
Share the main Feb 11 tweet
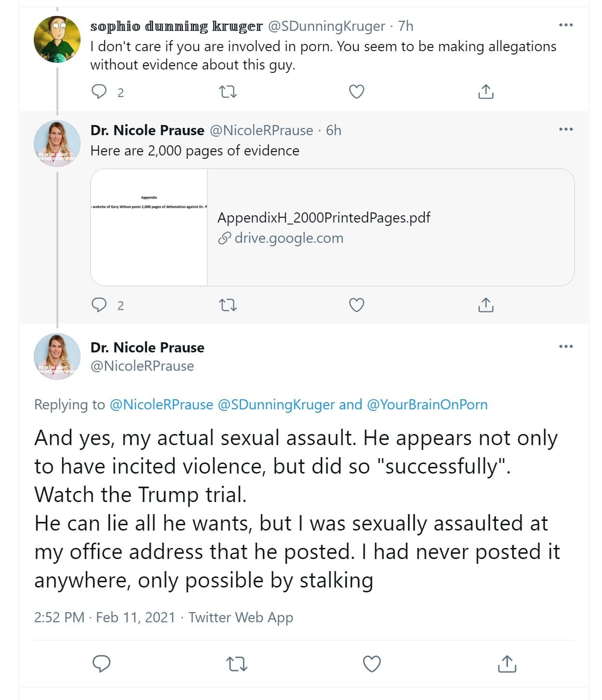[x=506, y=664]
